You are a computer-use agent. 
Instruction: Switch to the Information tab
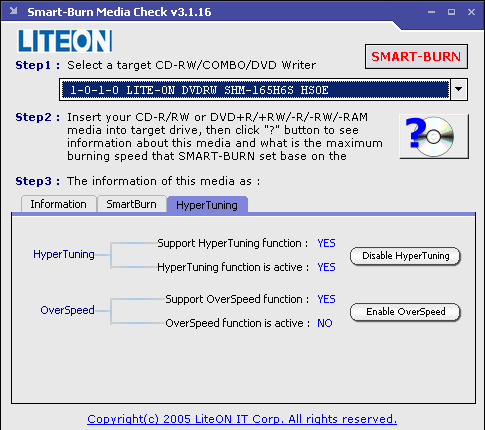click(59, 204)
